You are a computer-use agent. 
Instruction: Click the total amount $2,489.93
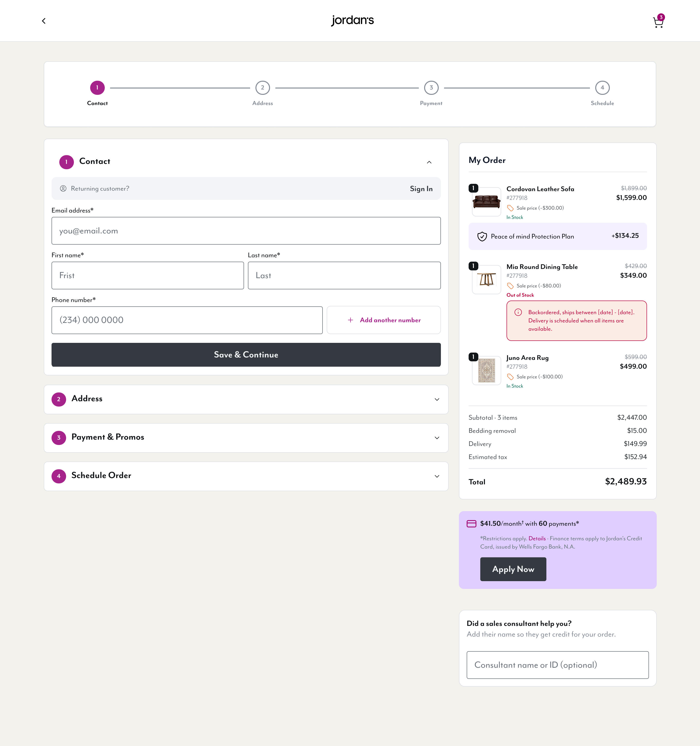626,481
